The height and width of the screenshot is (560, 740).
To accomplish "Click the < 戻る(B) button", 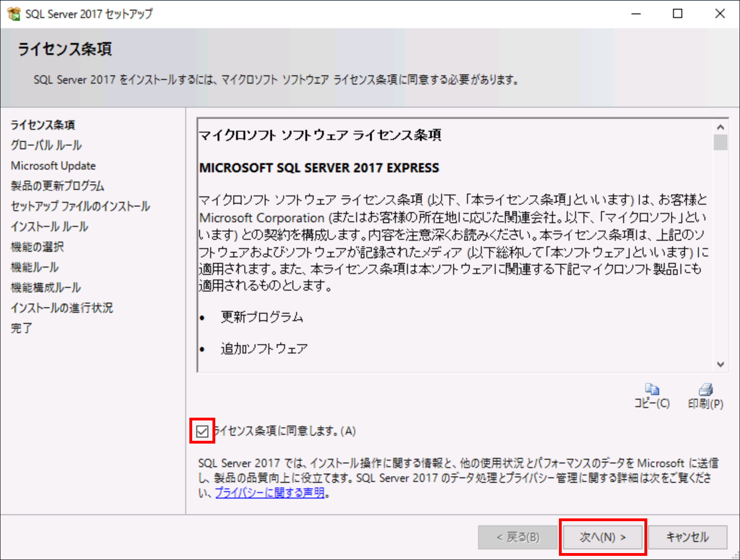I will (x=518, y=537).
